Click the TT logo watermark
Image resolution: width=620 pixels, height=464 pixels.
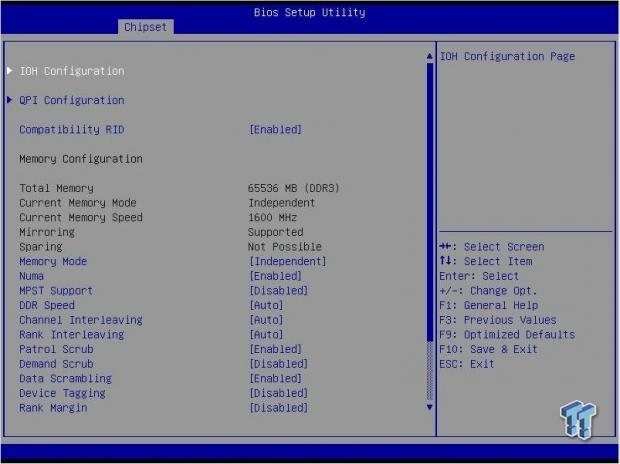[578, 420]
